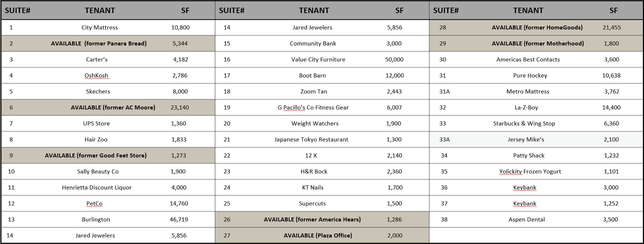Select the PetCo tenant cell
This screenshot has height=244, width=644.
(x=94, y=203)
